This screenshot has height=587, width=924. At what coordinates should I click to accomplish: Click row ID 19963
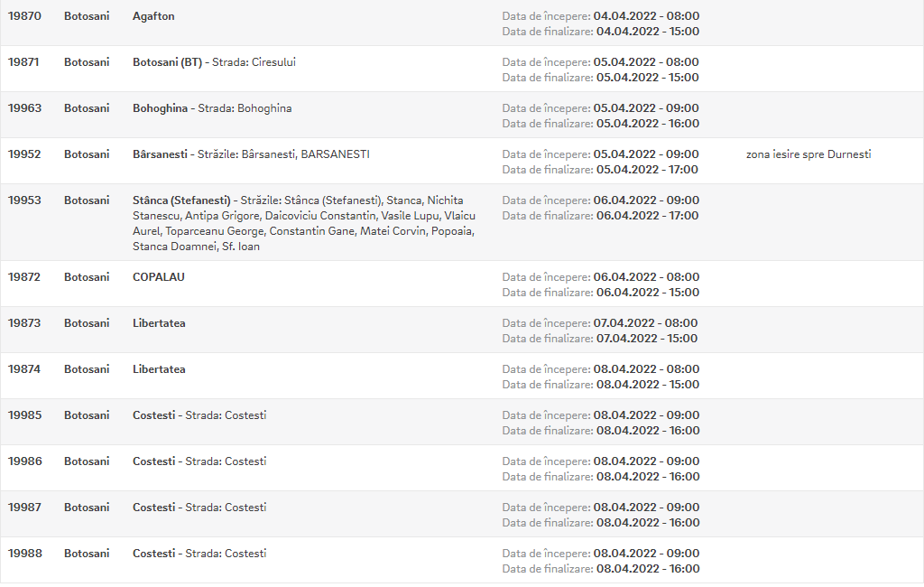(24, 108)
